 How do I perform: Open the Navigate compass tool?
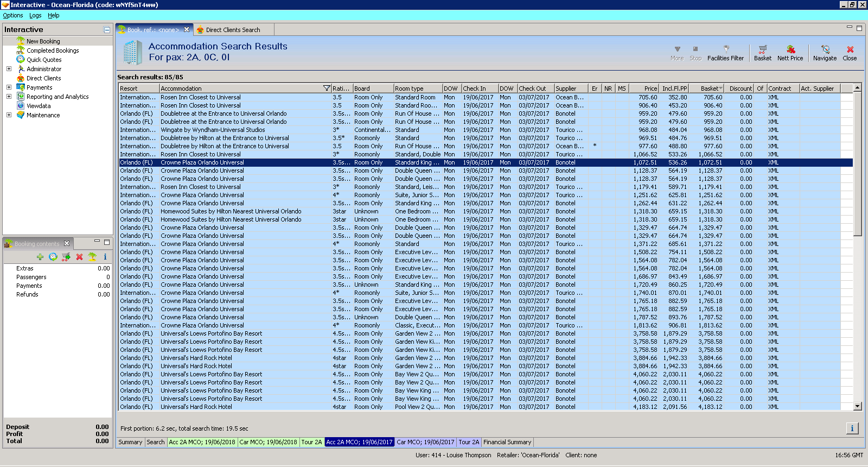[825, 50]
